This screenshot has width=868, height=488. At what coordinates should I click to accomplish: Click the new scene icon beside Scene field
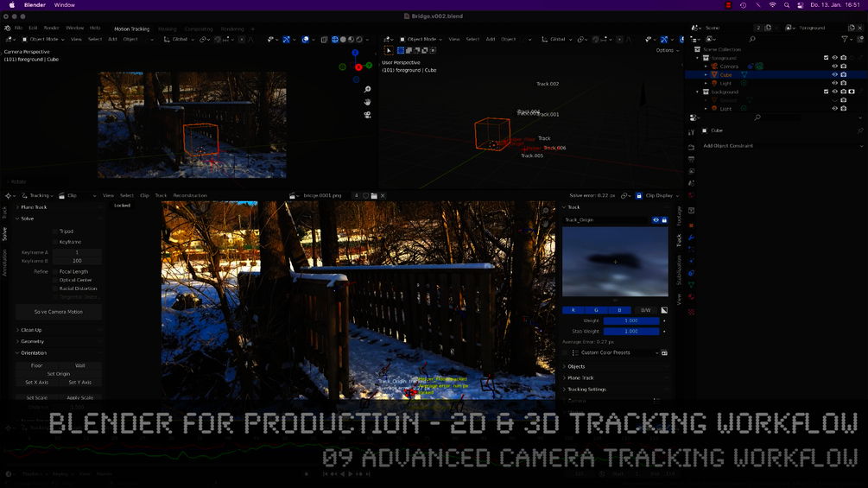point(768,28)
